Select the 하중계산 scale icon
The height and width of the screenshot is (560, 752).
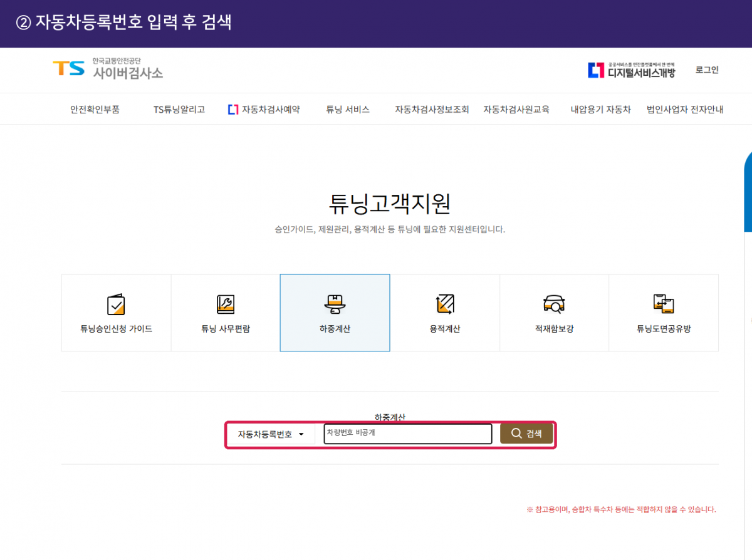click(x=335, y=304)
